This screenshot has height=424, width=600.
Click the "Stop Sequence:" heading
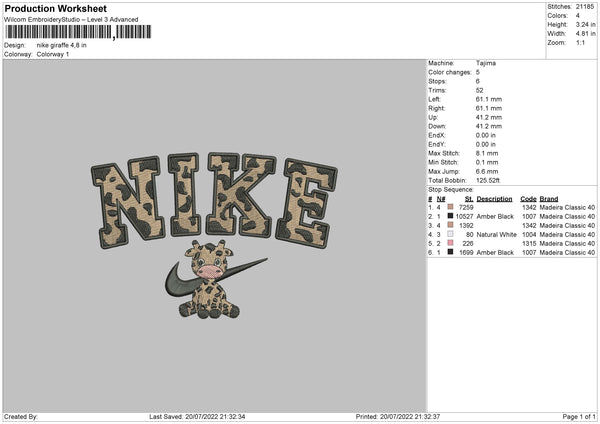tap(451, 189)
